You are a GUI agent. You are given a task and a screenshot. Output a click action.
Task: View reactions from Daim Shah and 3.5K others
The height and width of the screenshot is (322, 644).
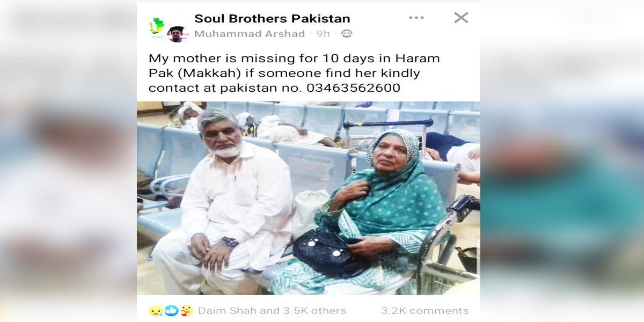point(272,311)
